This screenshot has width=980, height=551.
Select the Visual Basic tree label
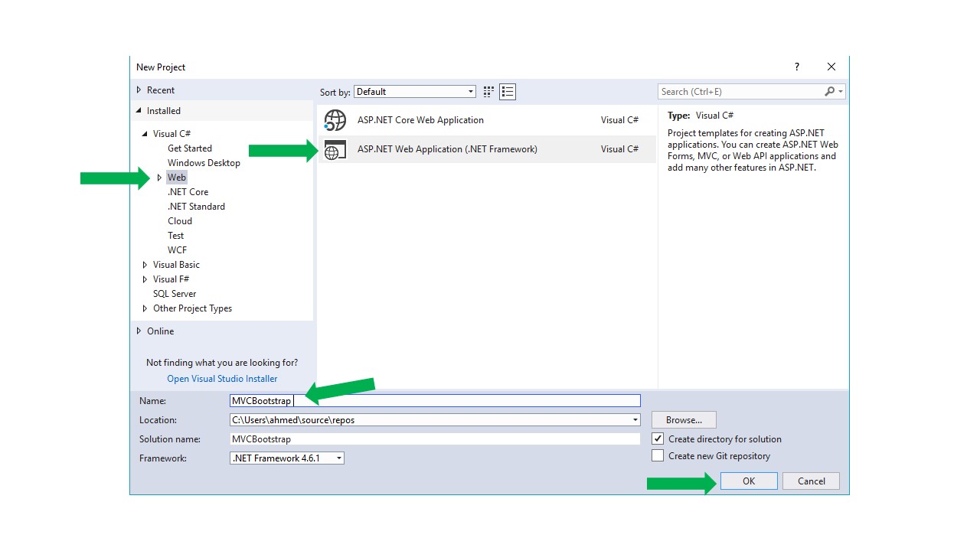(x=176, y=265)
